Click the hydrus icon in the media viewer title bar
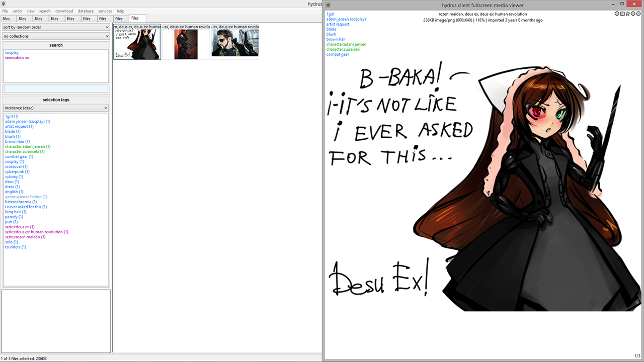 tap(328, 6)
